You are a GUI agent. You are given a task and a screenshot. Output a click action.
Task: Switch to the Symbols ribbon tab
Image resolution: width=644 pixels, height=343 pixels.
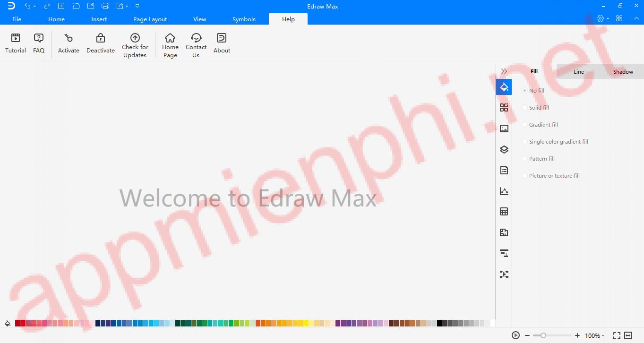point(244,19)
